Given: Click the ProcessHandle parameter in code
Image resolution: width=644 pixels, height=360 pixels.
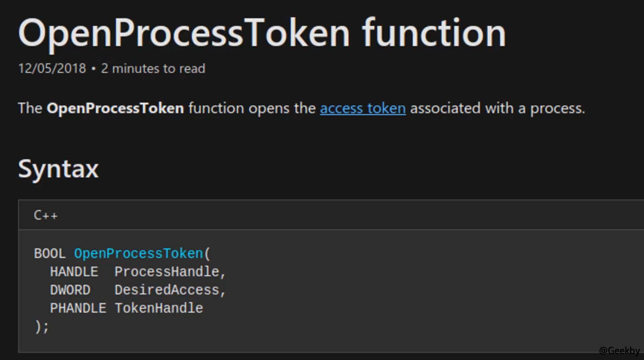Looking at the screenshot, I should [x=167, y=272].
